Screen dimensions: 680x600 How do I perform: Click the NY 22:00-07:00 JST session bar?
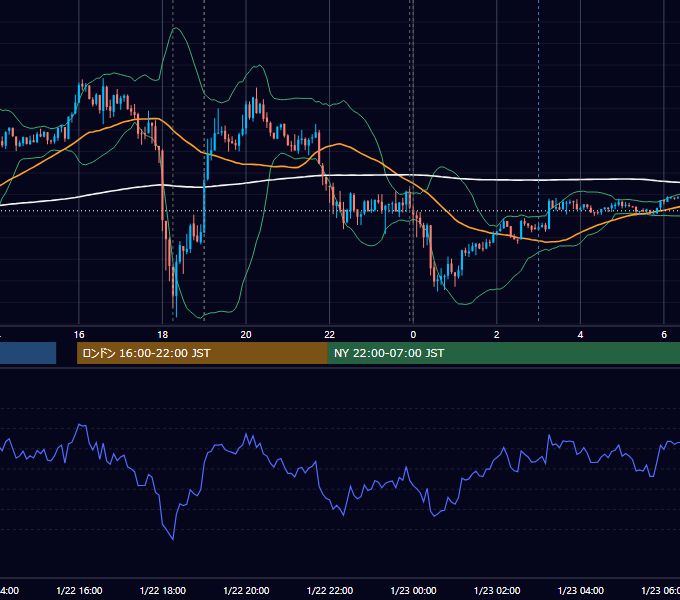(503, 353)
